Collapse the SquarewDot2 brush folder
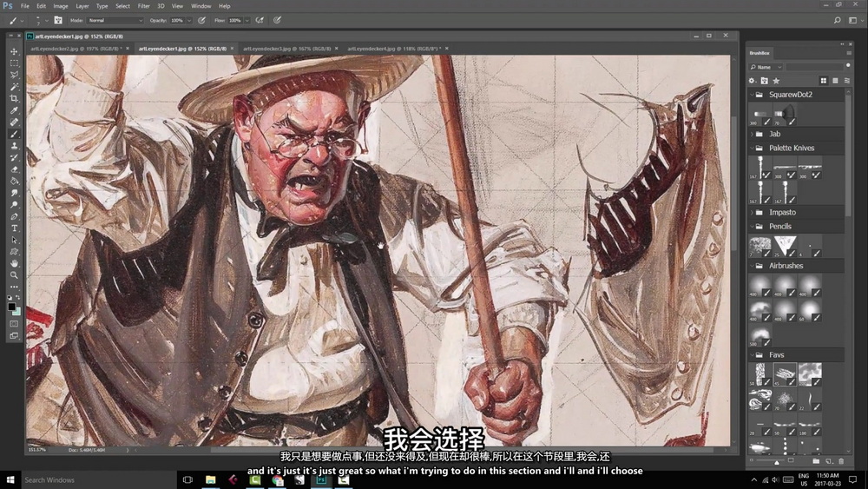This screenshot has height=489, width=868. pyautogui.click(x=752, y=95)
